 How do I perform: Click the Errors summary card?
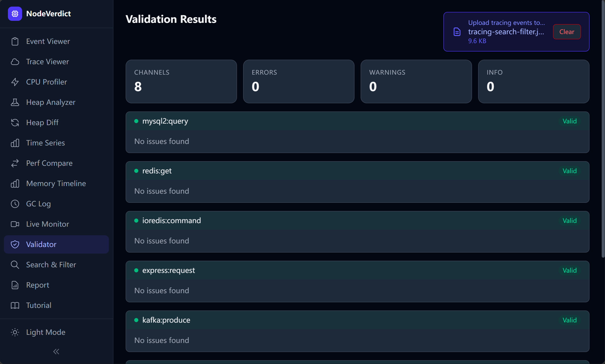coord(299,81)
